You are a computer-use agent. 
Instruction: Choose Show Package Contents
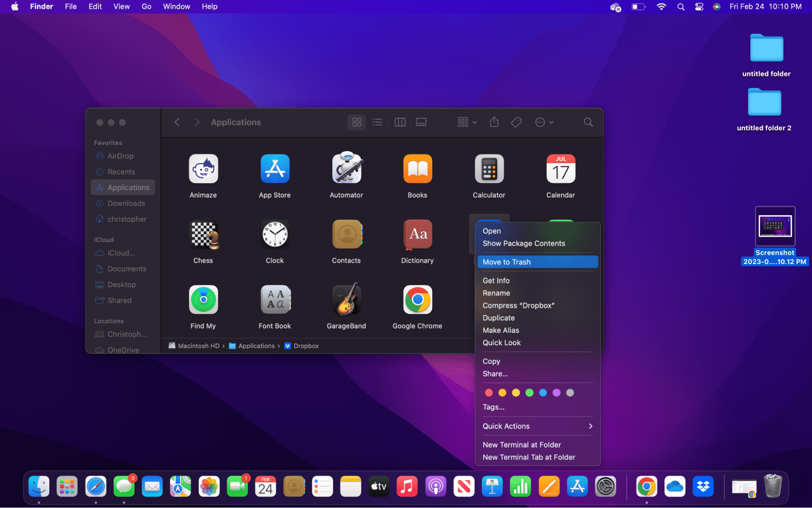537,243
